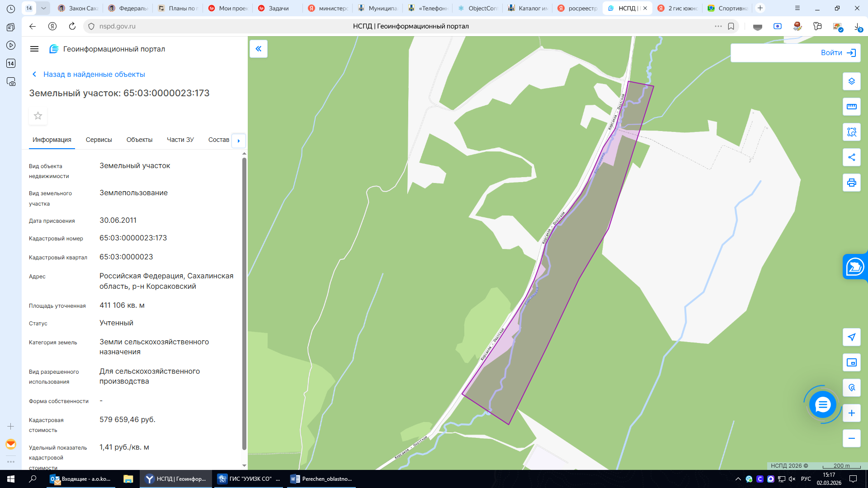The height and width of the screenshot is (488, 868).
Task: Open the Объекты tab
Action: [139, 140]
